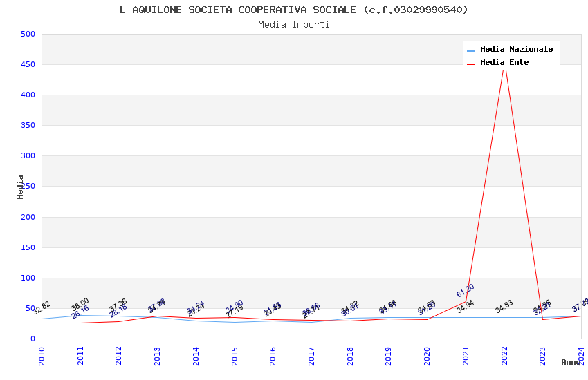
Task: Click the 350 value on y-axis
Action: coord(28,126)
